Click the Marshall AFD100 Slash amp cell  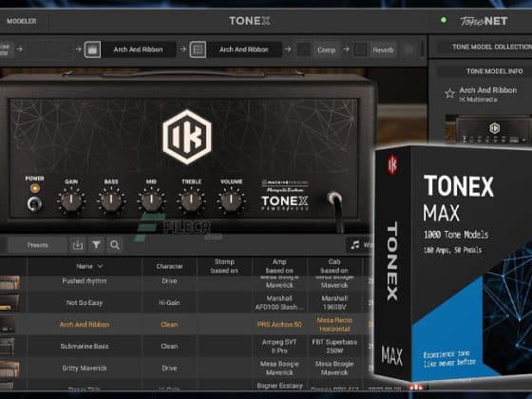coord(279,303)
